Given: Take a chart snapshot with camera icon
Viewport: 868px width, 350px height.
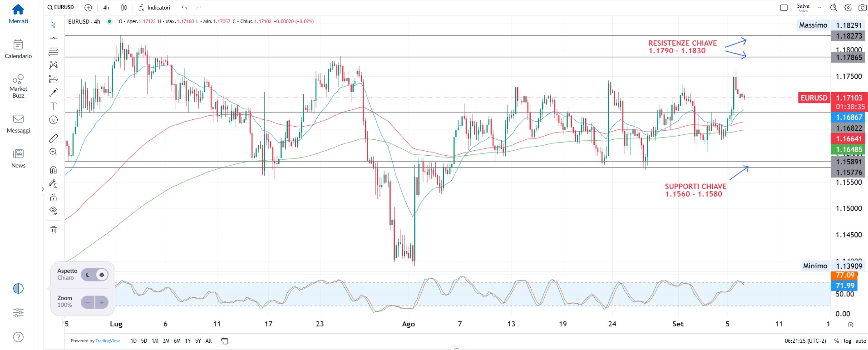Looking at the screenshot, I should [862, 7].
